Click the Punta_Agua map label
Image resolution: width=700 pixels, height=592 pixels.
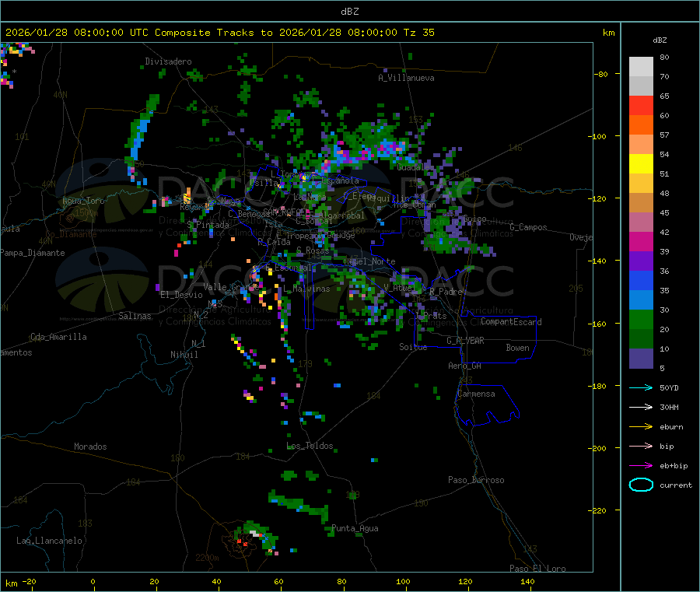click(x=355, y=528)
